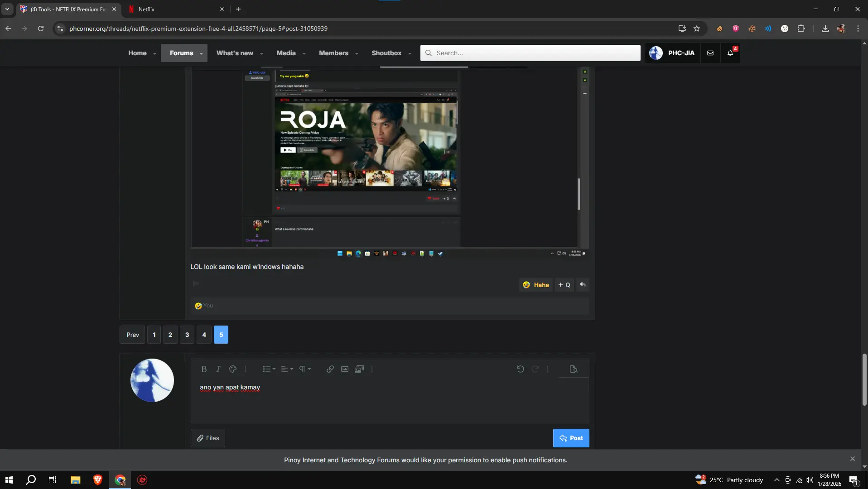
Task: Open the What's new menu item
Action: [235, 53]
